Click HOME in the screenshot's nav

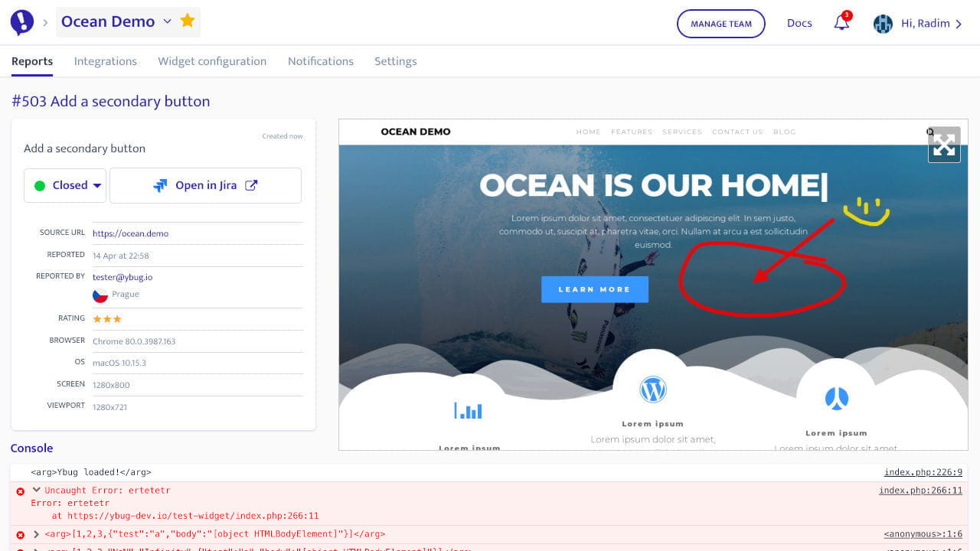[588, 132]
